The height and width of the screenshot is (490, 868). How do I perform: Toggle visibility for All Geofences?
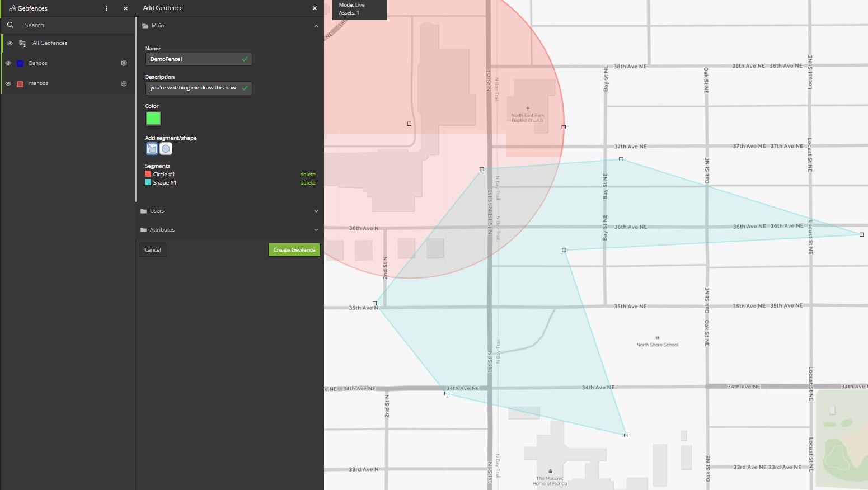[x=10, y=43]
